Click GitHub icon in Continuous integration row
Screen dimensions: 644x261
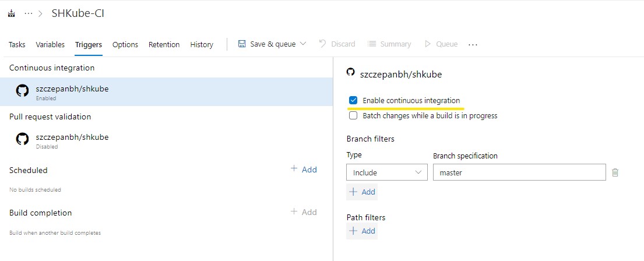click(x=22, y=91)
